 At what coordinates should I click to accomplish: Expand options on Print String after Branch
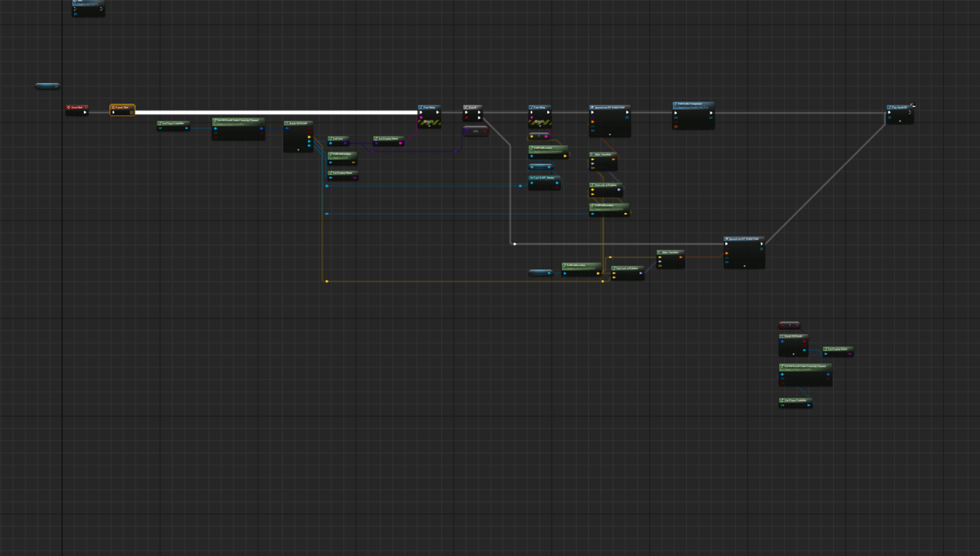point(540,126)
